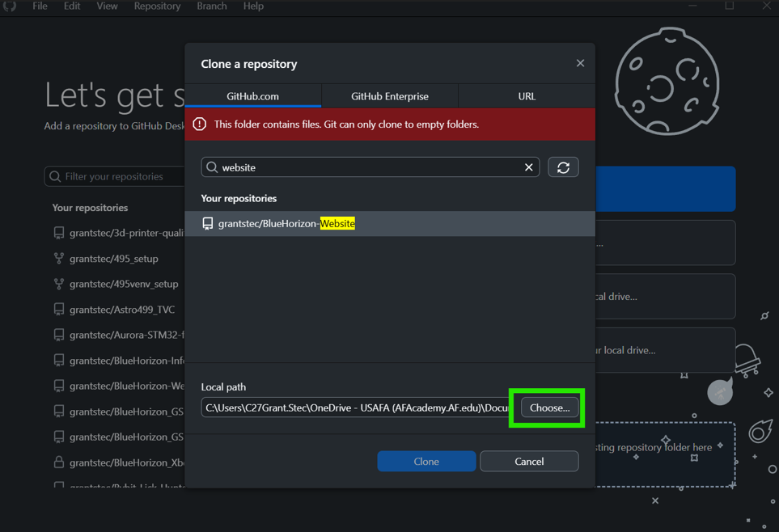779x532 pixels.
Task: Click the lock icon next to grantstec/BlueHorizon_Xb
Action: click(x=59, y=462)
